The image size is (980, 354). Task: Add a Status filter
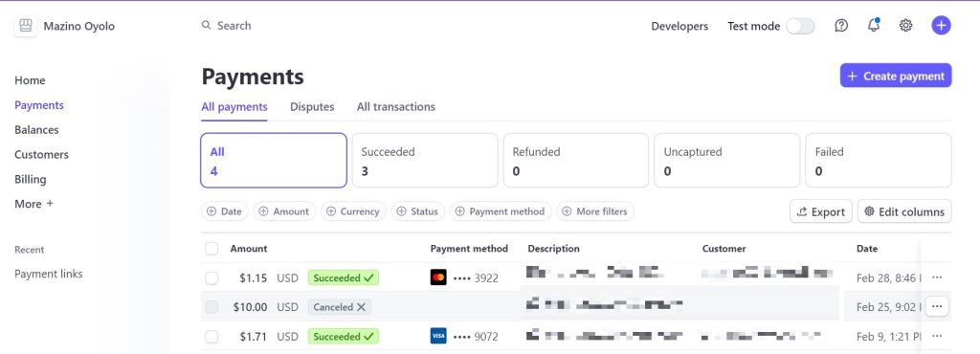pos(418,211)
